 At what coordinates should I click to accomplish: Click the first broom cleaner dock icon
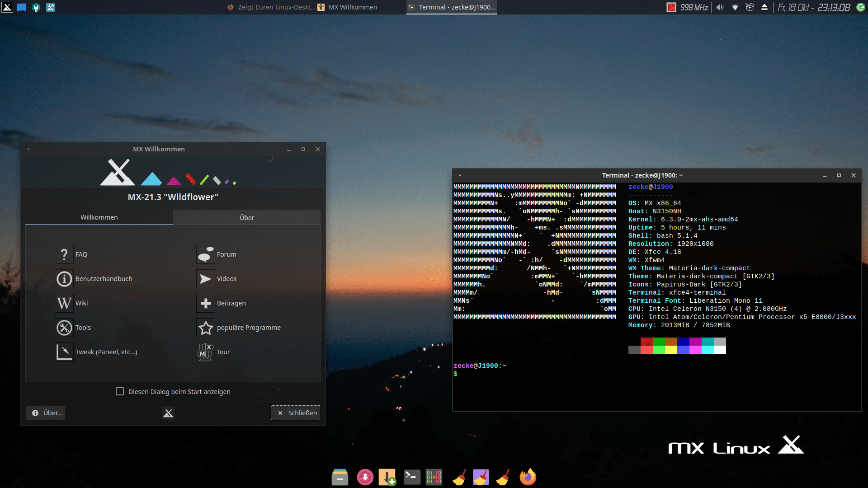pos(459,477)
